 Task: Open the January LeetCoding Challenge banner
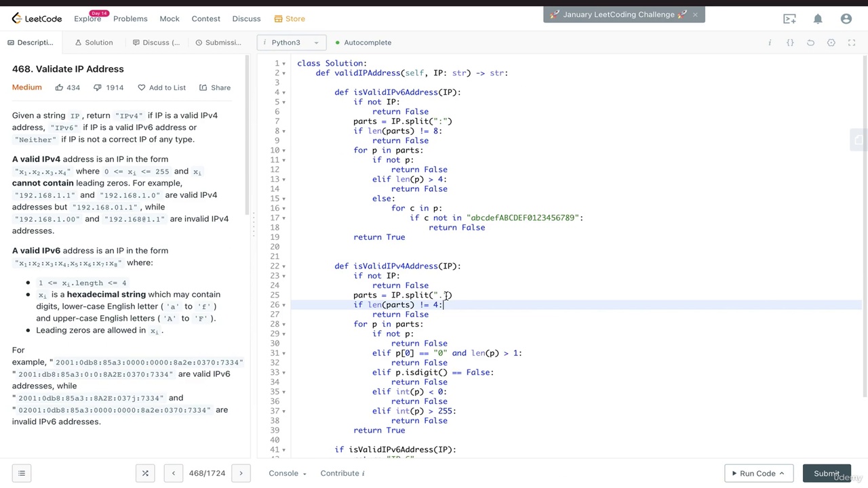click(x=618, y=14)
